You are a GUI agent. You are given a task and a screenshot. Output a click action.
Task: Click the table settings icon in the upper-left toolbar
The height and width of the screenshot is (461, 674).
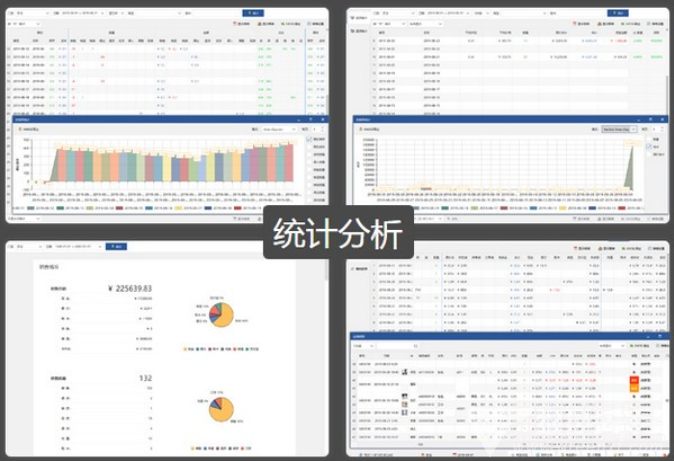pyautogui.click(x=309, y=24)
